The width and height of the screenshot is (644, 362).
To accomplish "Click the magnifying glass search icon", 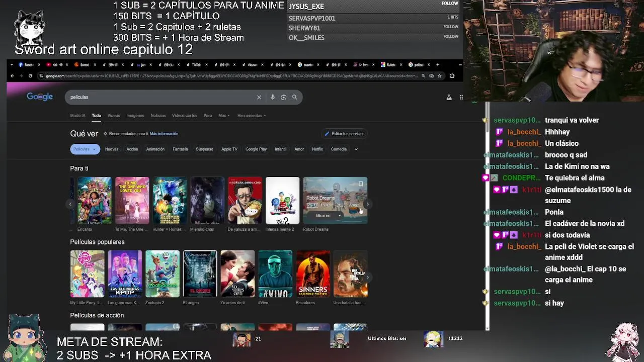I will coord(295,97).
